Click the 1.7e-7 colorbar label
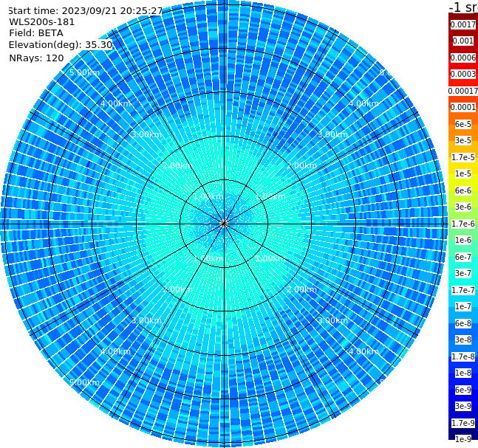This screenshot has height=448, width=478. pos(463,290)
